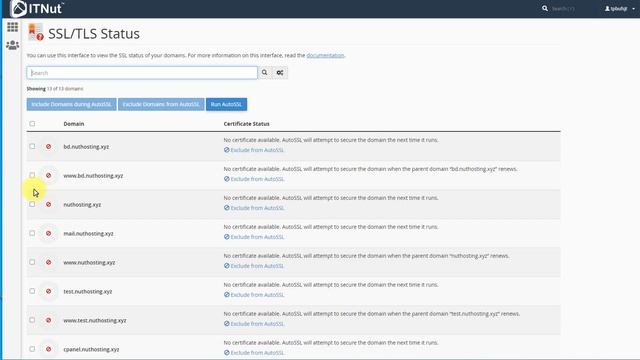Click the red status icon for test.nuthosting.xyz
640x360 pixels.
(49, 291)
